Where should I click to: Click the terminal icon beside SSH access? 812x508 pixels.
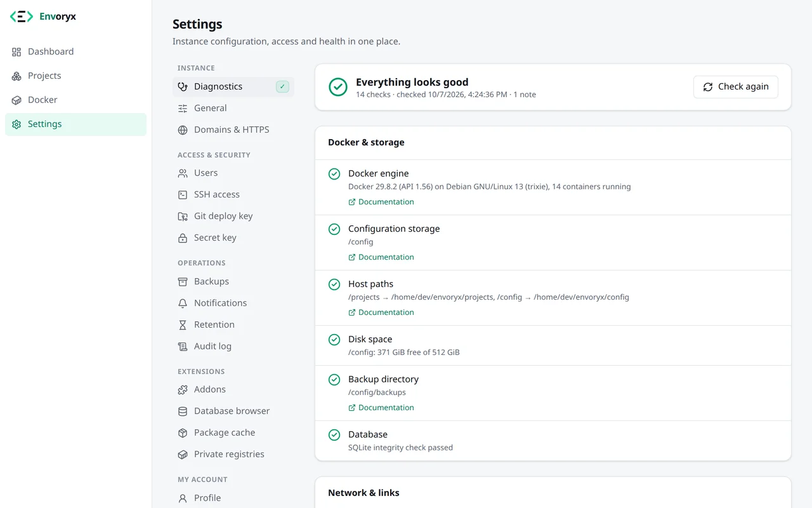pyautogui.click(x=183, y=194)
